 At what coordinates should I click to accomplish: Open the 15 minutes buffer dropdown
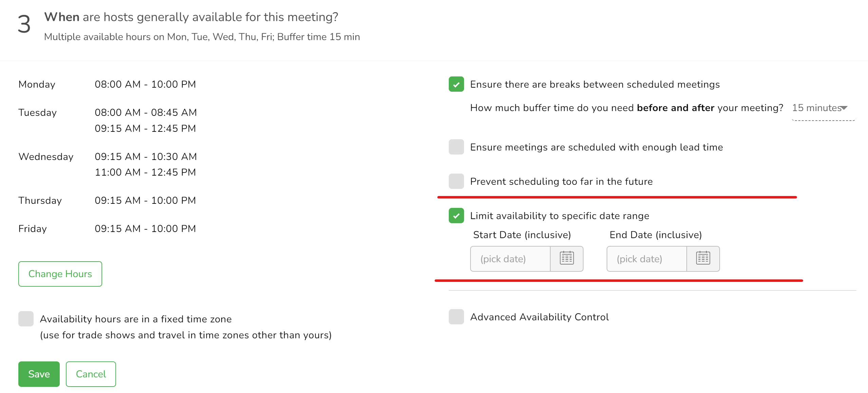(819, 108)
